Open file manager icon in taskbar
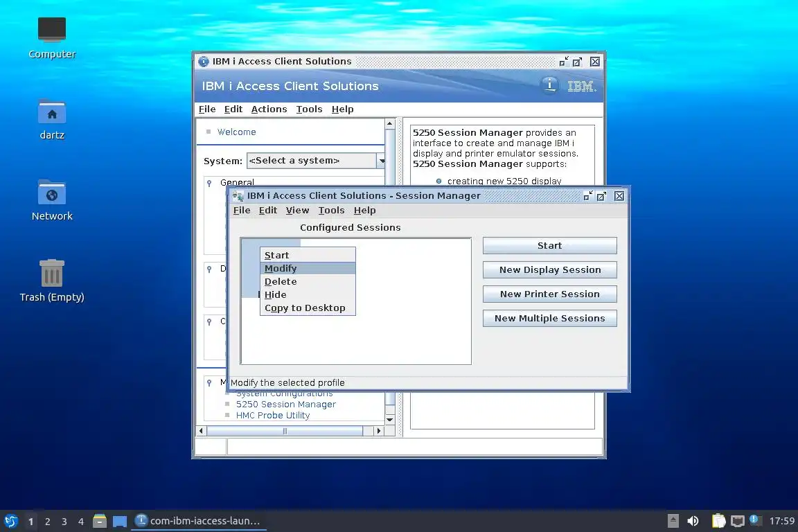This screenshot has width=798, height=532. coord(100,522)
